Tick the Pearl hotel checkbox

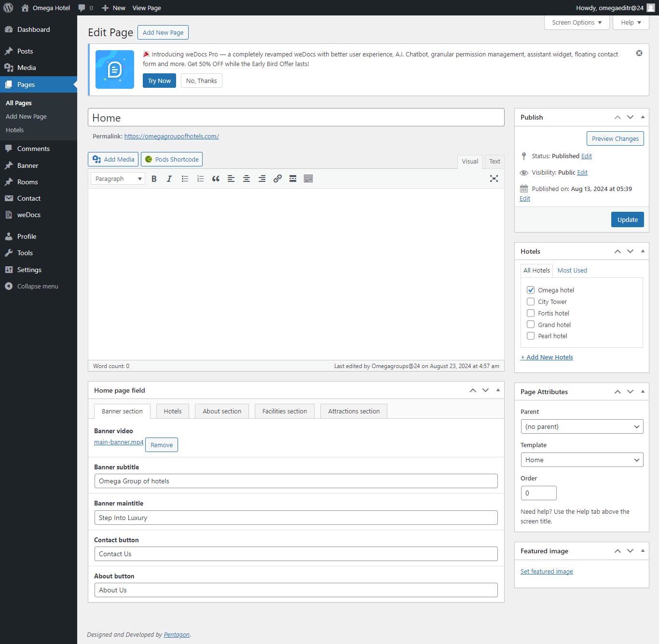[531, 336]
